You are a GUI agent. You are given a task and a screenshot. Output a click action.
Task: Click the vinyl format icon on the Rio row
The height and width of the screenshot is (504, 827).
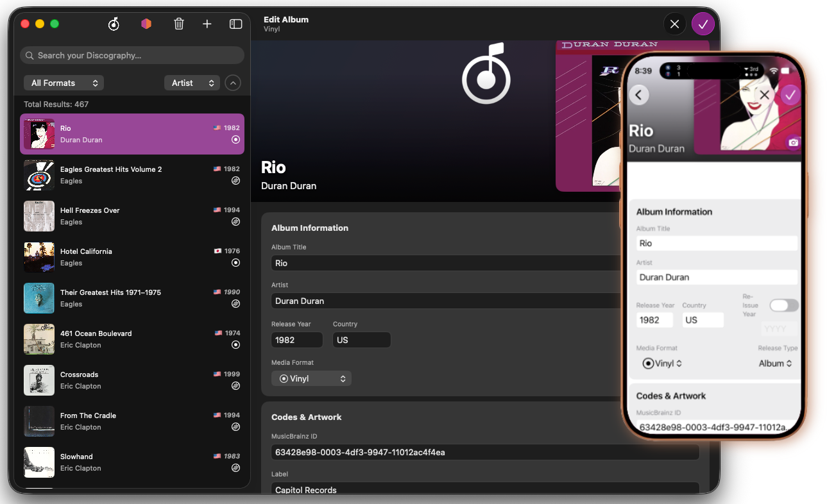point(235,139)
